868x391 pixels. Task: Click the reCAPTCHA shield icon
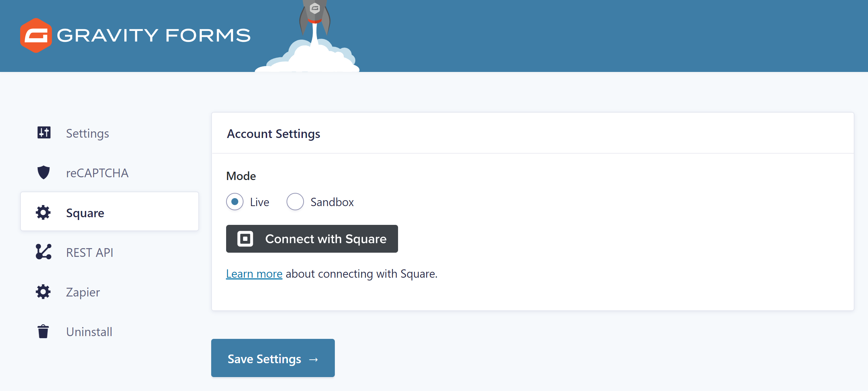point(43,172)
